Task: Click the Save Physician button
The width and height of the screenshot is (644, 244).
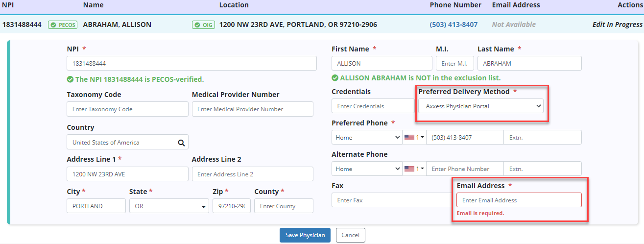Action: pos(305,235)
